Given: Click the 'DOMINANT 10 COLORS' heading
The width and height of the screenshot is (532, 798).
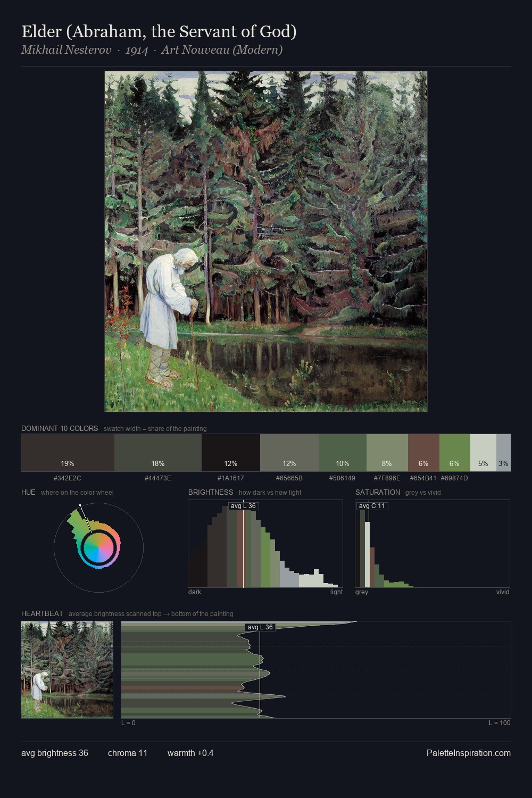Looking at the screenshot, I should tap(60, 428).
